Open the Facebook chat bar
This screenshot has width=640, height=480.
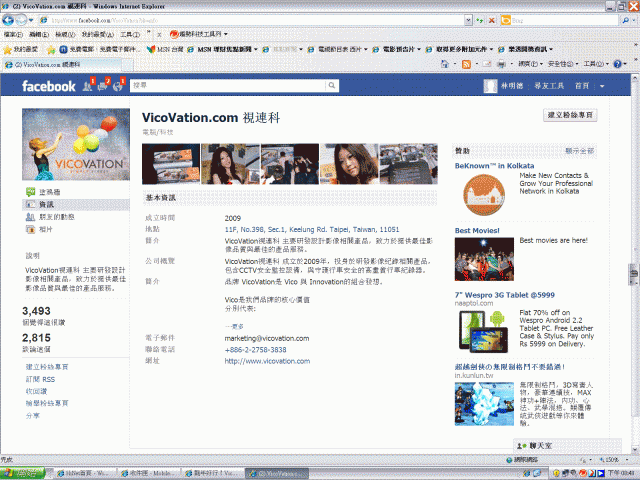click(567, 446)
